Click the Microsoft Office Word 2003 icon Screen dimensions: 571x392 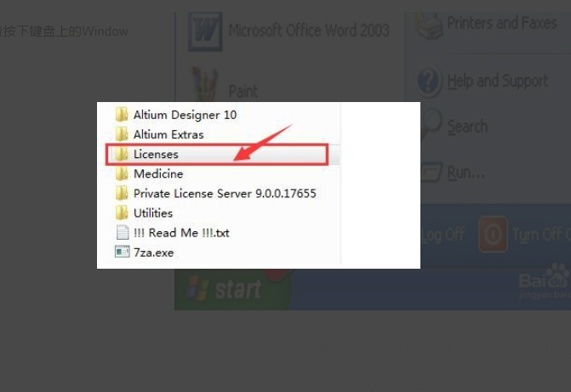[x=205, y=31]
